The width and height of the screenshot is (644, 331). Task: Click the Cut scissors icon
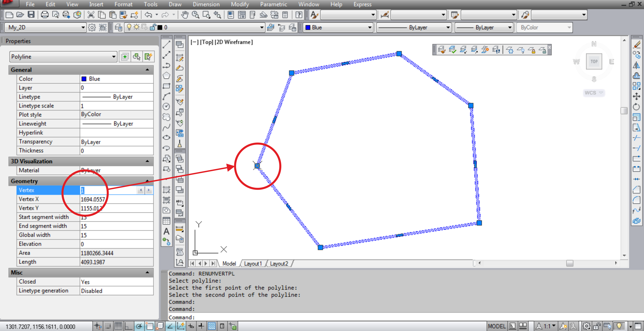tap(91, 15)
